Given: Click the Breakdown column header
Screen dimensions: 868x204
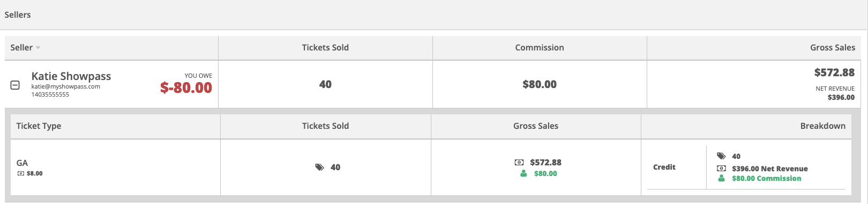Looking at the screenshot, I should click(x=823, y=126).
